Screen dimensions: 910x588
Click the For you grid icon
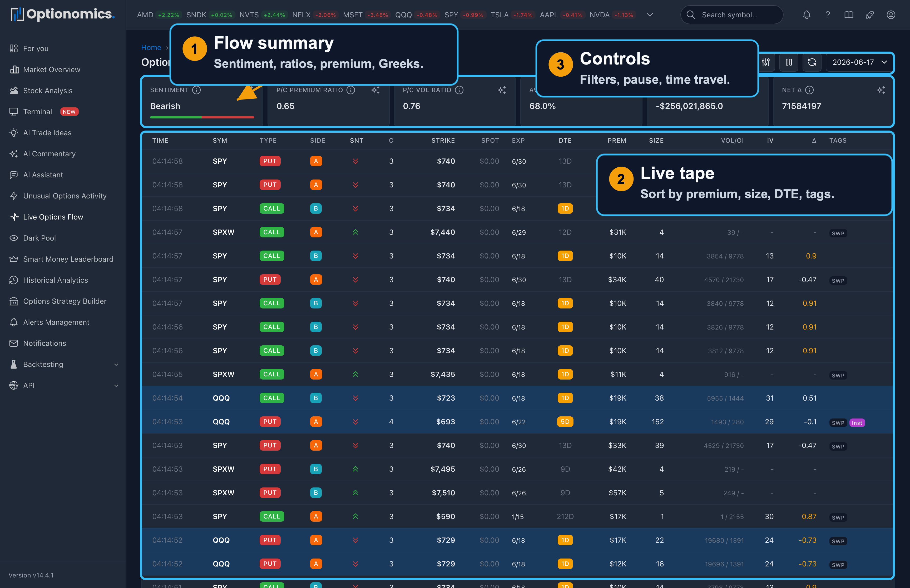pyautogui.click(x=14, y=48)
